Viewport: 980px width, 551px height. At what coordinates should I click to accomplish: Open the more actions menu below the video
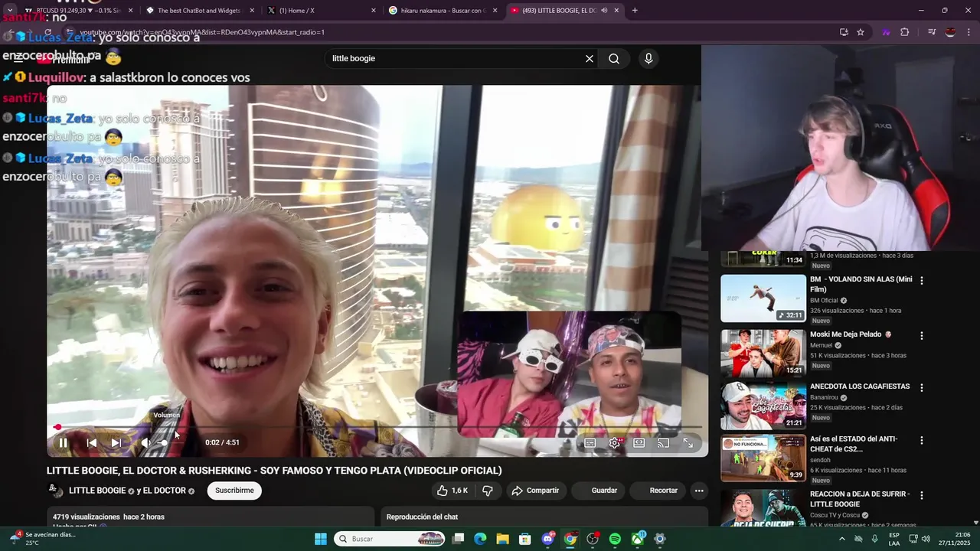(699, 491)
